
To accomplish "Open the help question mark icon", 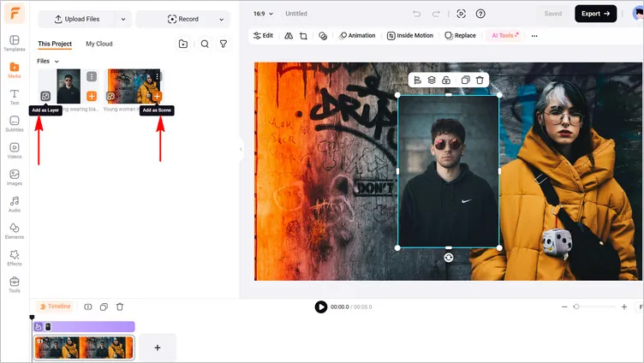I will coord(480,14).
